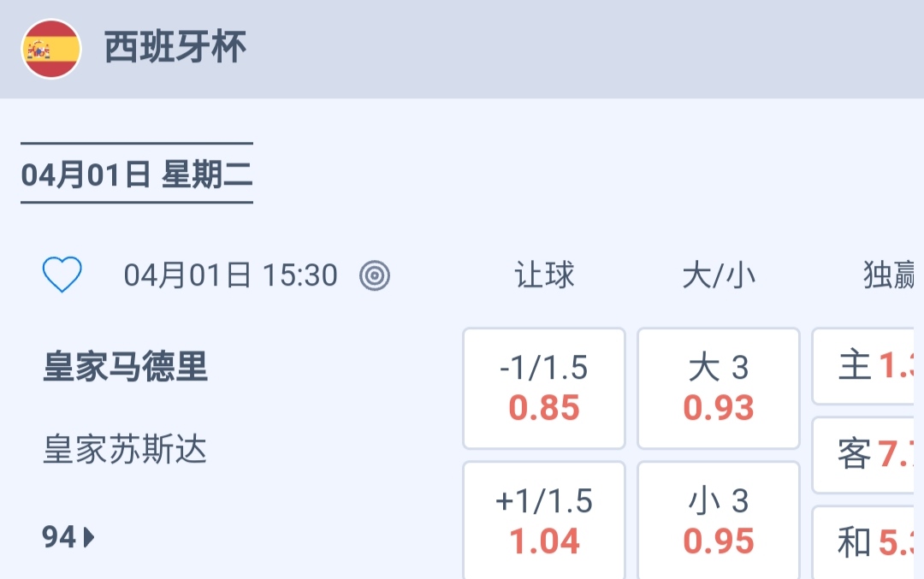This screenshot has width=924, height=579.
Task: Expand the 94 more markets arrow
Action: point(90,538)
